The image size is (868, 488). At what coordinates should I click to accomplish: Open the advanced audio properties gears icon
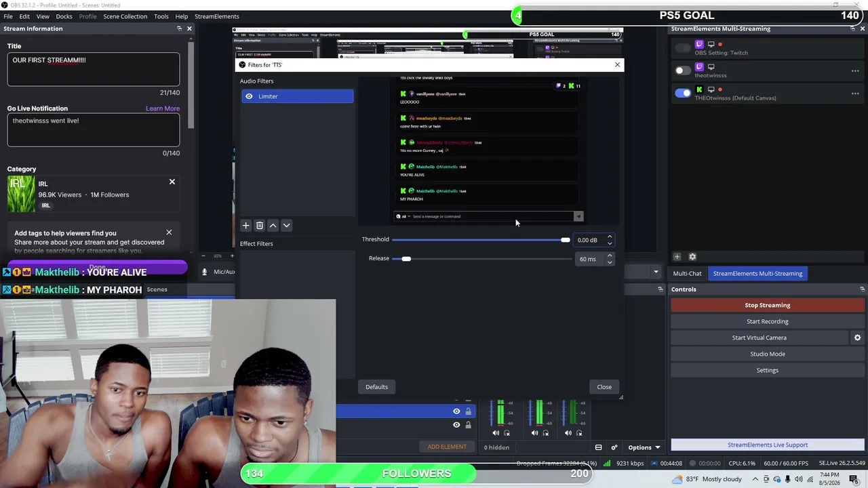[614, 447]
